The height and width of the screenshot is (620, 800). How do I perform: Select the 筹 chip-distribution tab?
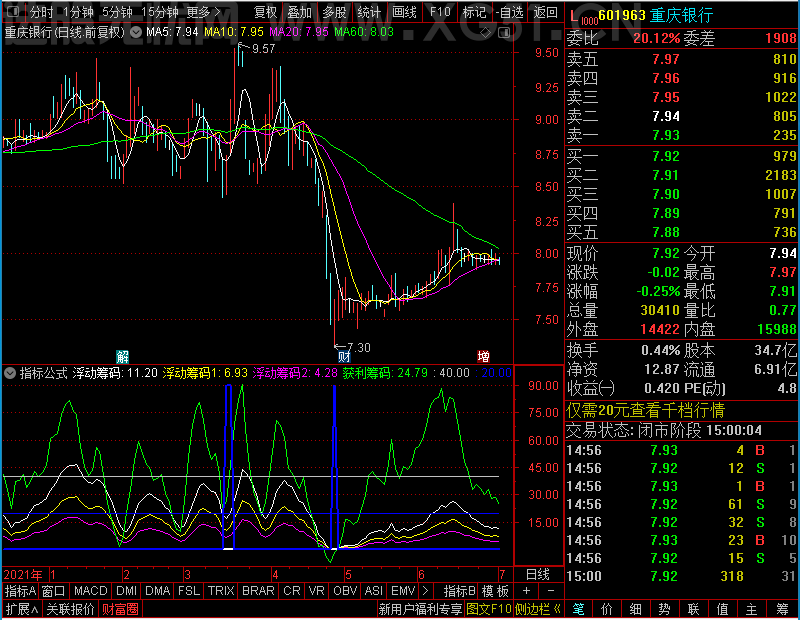[x=782, y=609]
